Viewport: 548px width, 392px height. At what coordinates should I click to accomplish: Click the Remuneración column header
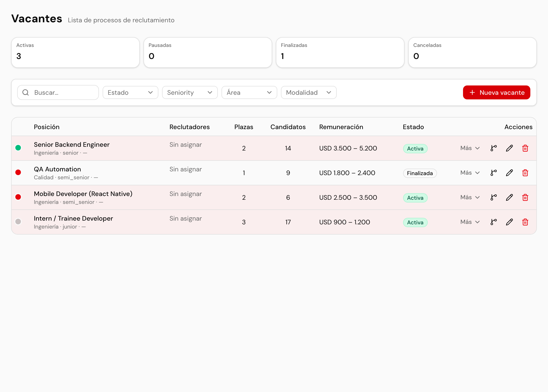[x=341, y=127]
